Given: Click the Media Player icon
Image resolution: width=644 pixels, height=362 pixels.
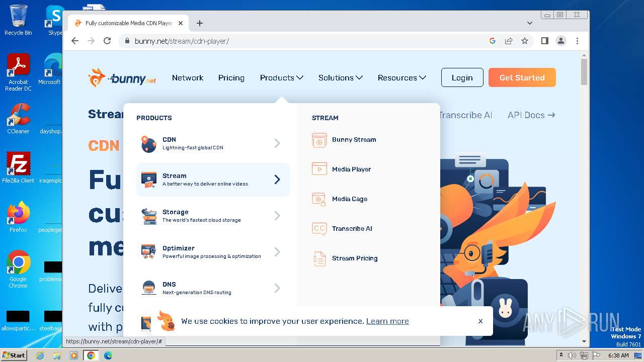Looking at the screenshot, I should (319, 169).
